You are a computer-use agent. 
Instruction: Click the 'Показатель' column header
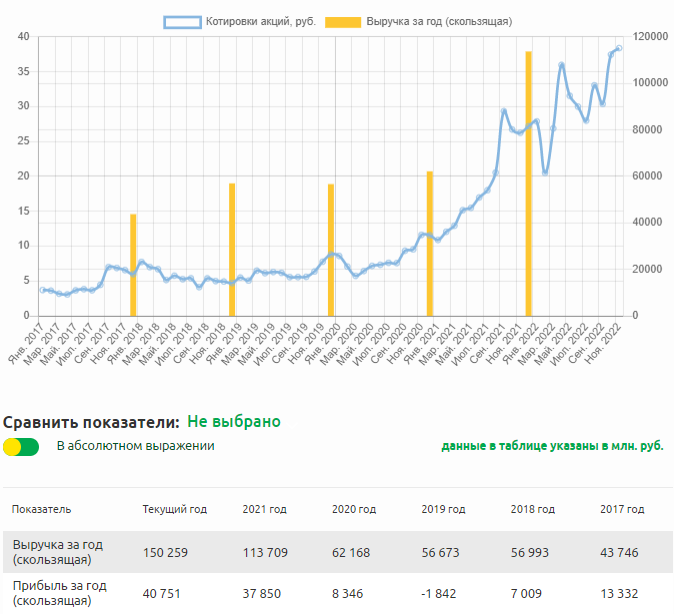pos(41,509)
